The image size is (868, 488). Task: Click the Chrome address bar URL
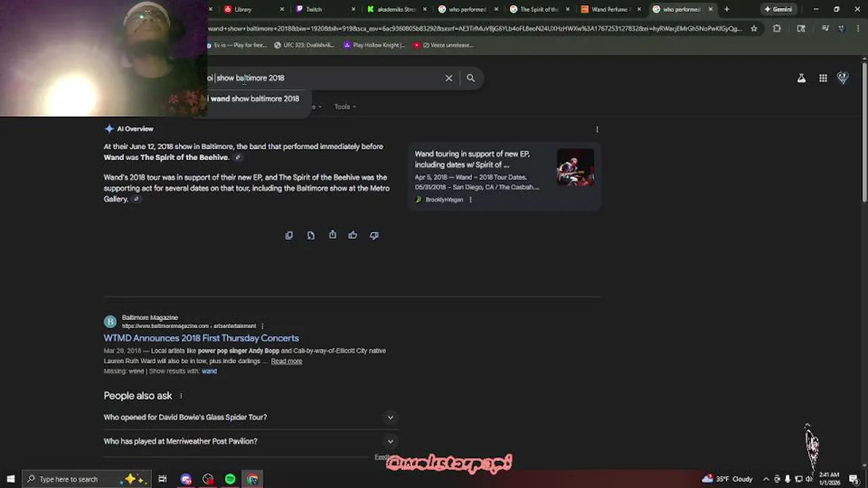click(x=475, y=28)
